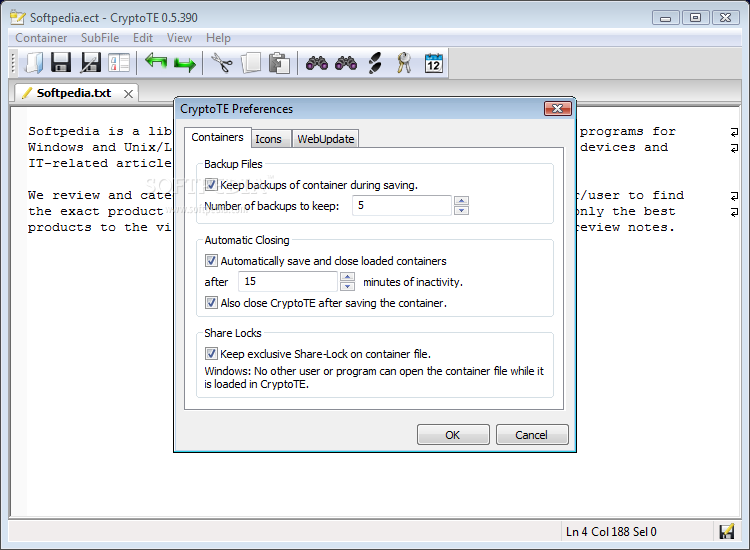The image size is (750, 550).
Task: Switch to the Containers preferences tab
Action: point(217,137)
